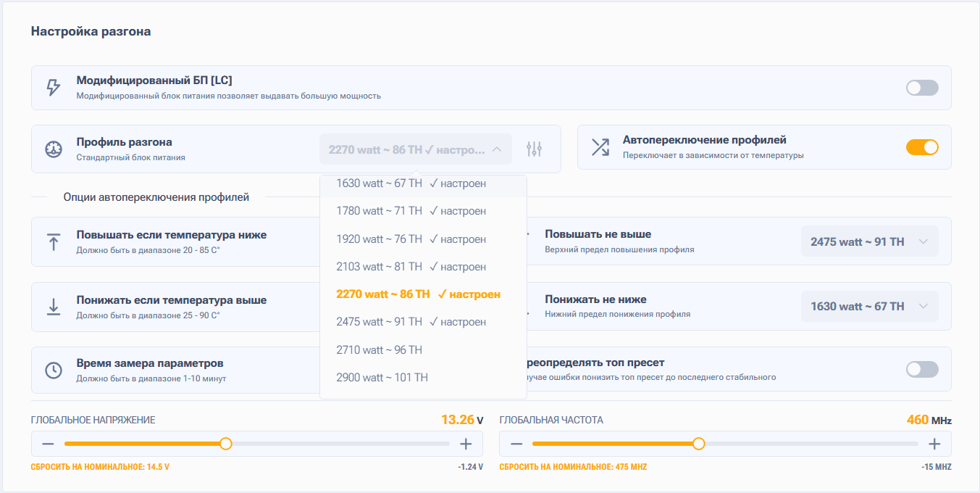Click the lightning bolt modified PSU icon
Screen dimensions: 980x493
pos(54,88)
